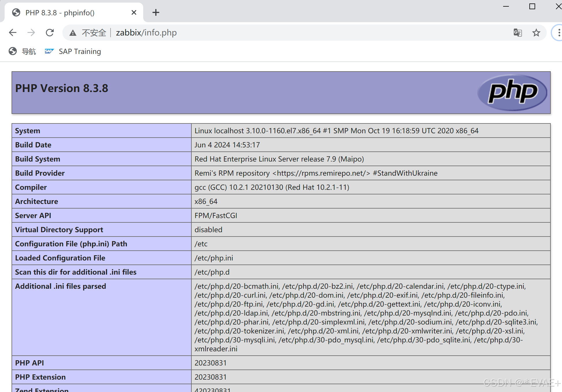The height and width of the screenshot is (392, 562).
Task: Open the SAP Training bookmark
Action: [80, 51]
